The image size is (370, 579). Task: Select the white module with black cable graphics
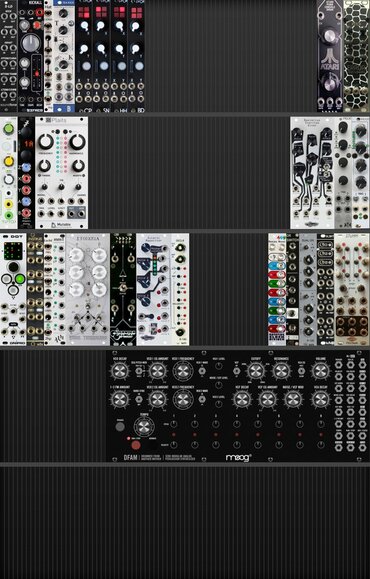click(312, 173)
